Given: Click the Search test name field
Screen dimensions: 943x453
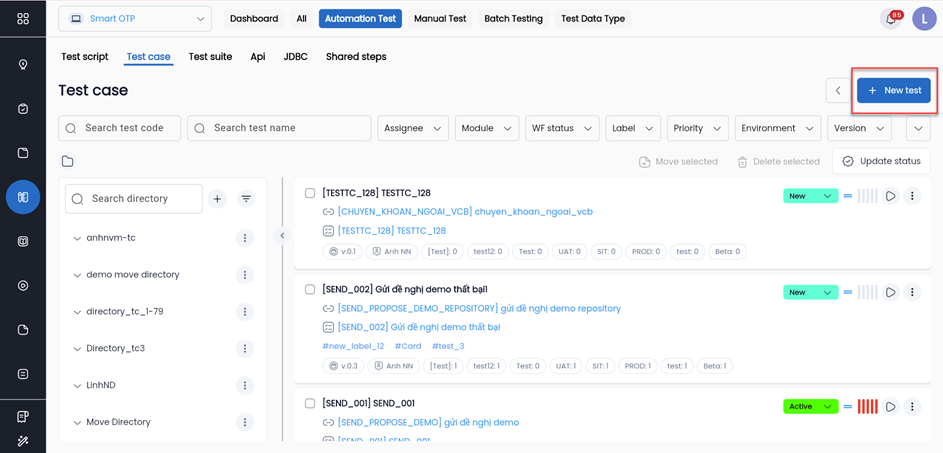Looking at the screenshot, I should click(279, 128).
